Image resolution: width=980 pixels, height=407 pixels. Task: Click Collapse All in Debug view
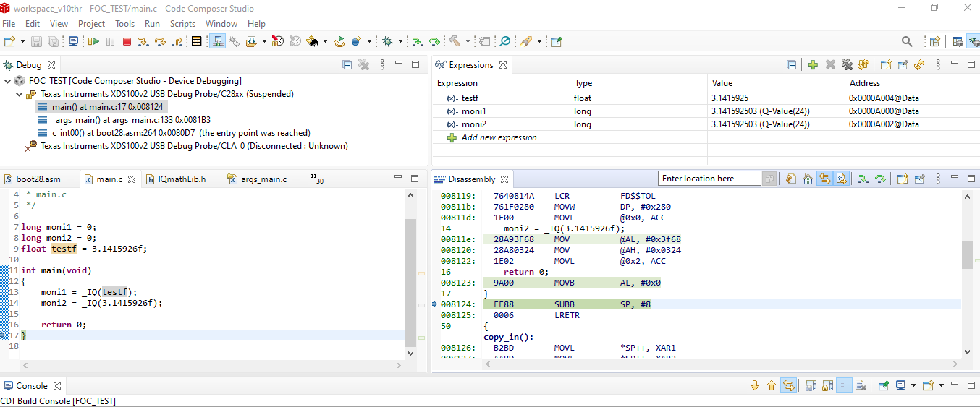tap(347, 65)
